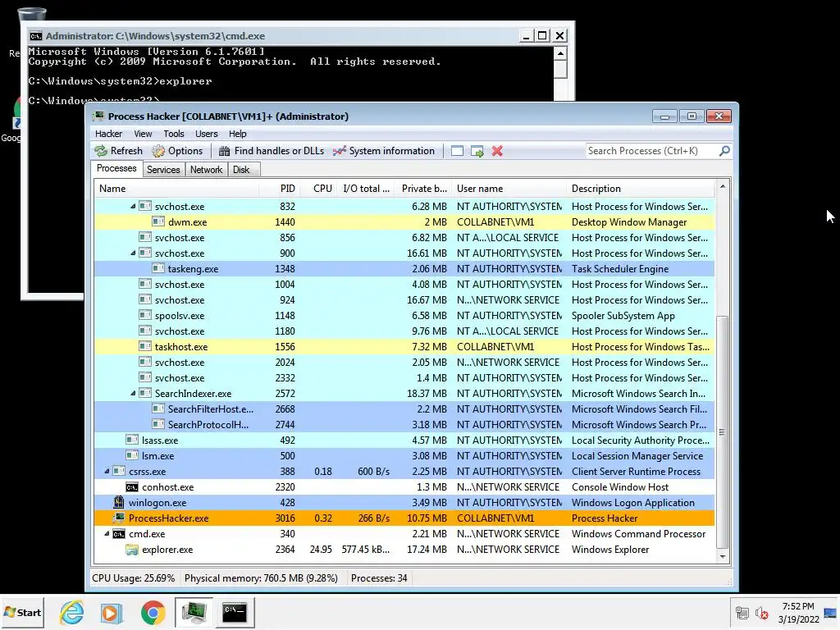Collapse csrss.exe tree node
Image resolution: width=840 pixels, height=630 pixels.
pos(107,472)
